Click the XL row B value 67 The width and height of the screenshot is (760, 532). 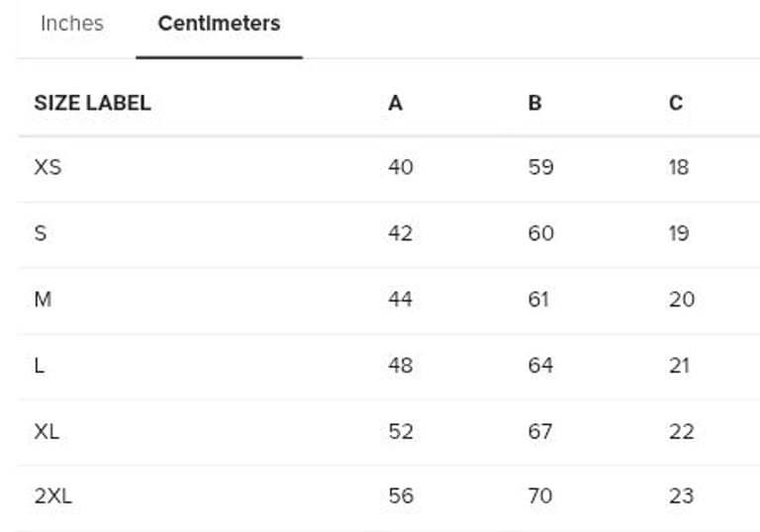click(x=540, y=432)
